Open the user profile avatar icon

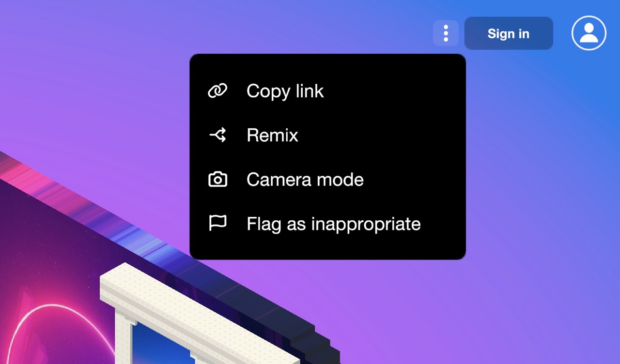tap(589, 33)
